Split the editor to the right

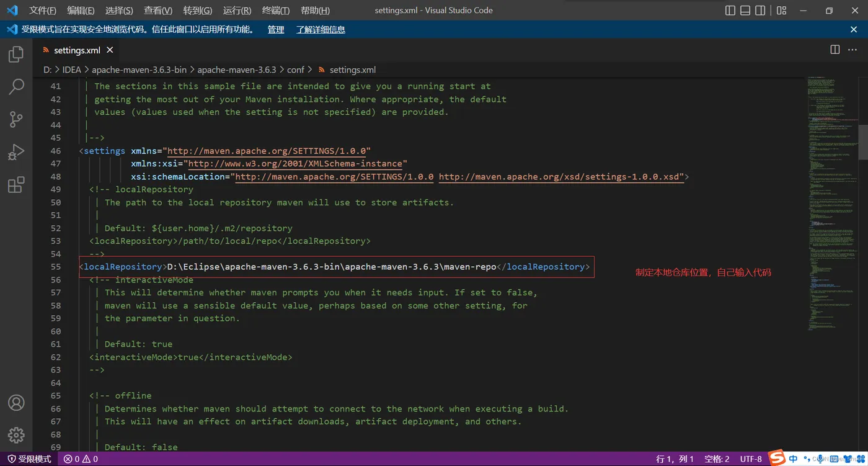tap(835, 50)
